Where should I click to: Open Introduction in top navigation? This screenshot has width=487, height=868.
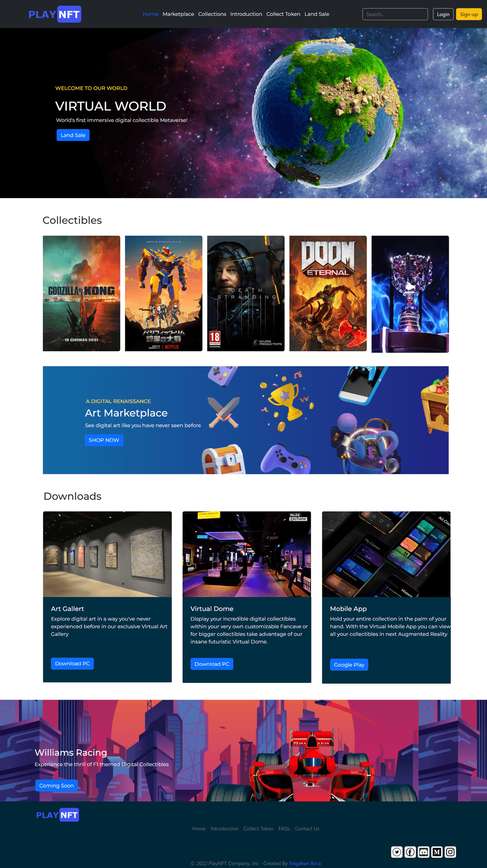point(246,14)
